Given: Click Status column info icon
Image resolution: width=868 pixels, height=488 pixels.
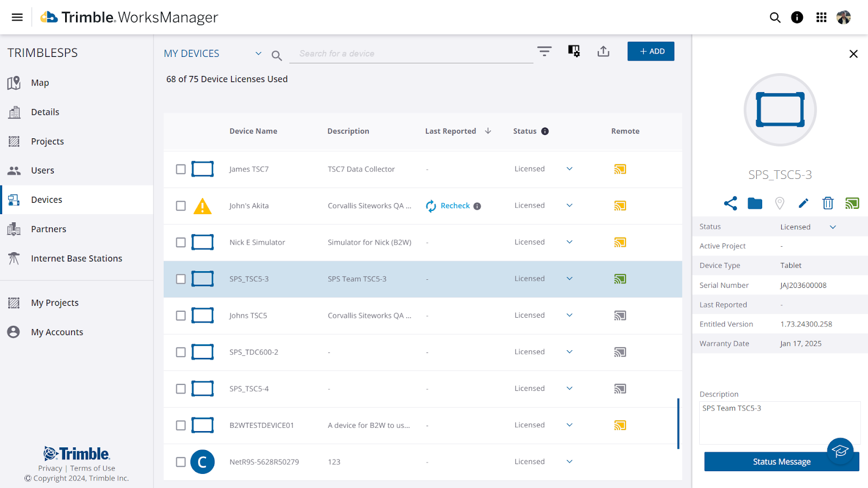Looking at the screenshot, I should (x=545, y=131).
